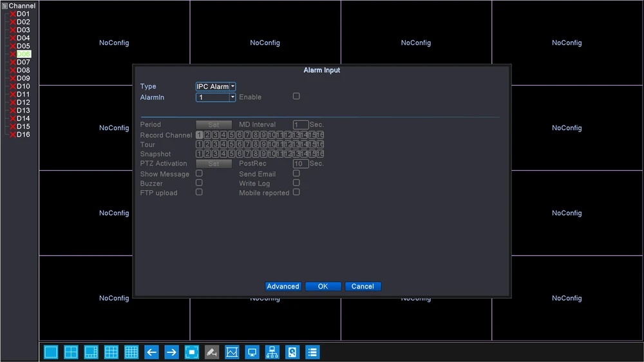Toggle Tour channel number 1 box
The height and width of the screenshot is (362, 644).
(199, 144)
